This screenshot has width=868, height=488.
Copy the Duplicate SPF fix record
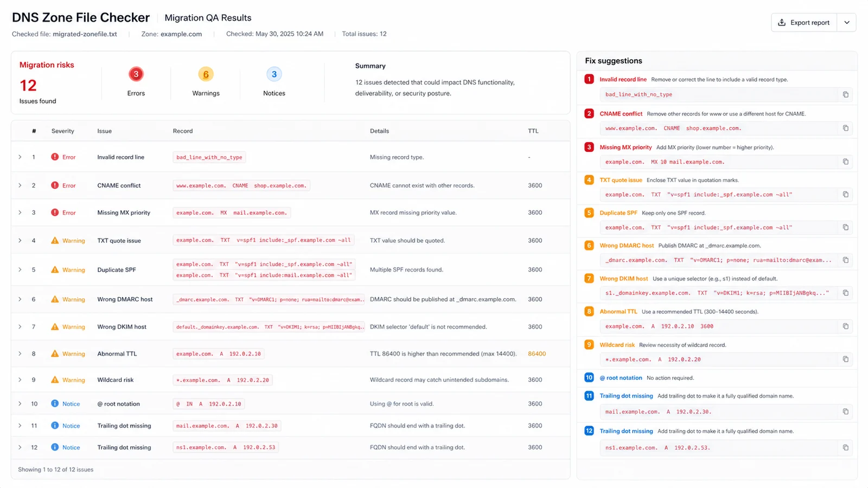tap(845, 227)
